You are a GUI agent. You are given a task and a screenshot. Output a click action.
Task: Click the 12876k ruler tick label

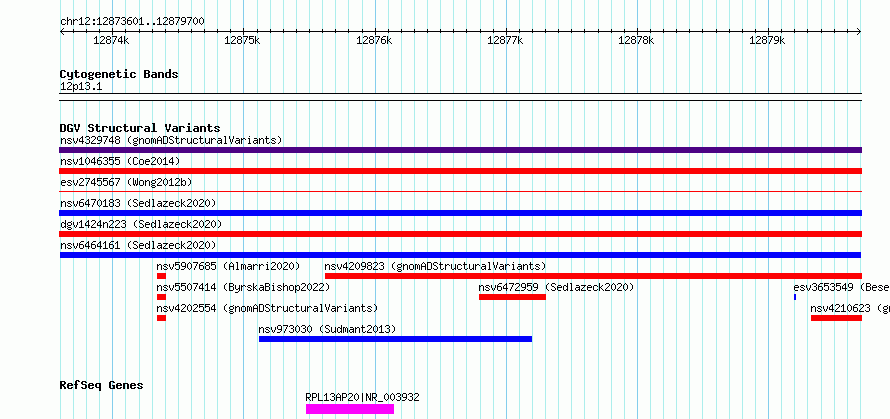[375, 40]
